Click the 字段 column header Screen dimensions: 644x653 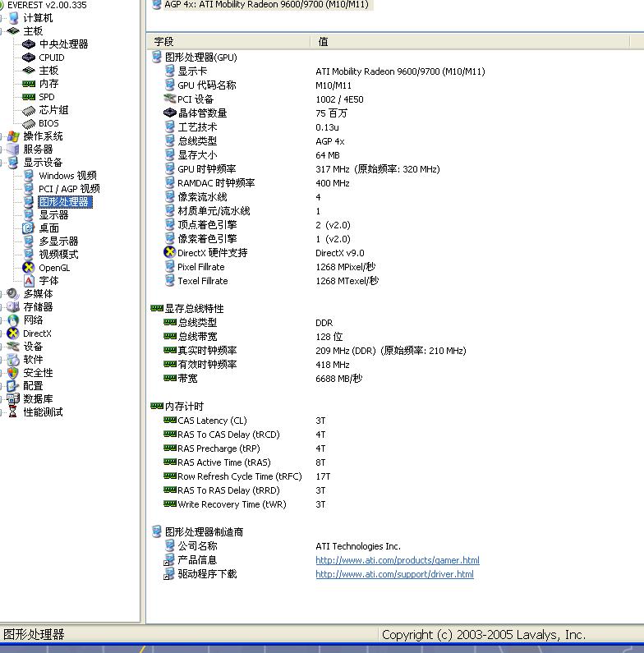(x=228, y=42)
